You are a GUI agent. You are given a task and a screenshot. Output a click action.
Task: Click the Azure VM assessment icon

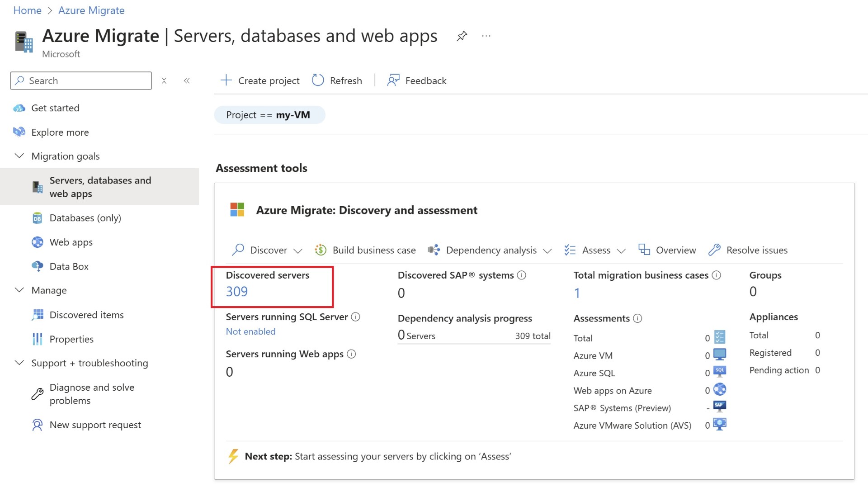(720, 355)
